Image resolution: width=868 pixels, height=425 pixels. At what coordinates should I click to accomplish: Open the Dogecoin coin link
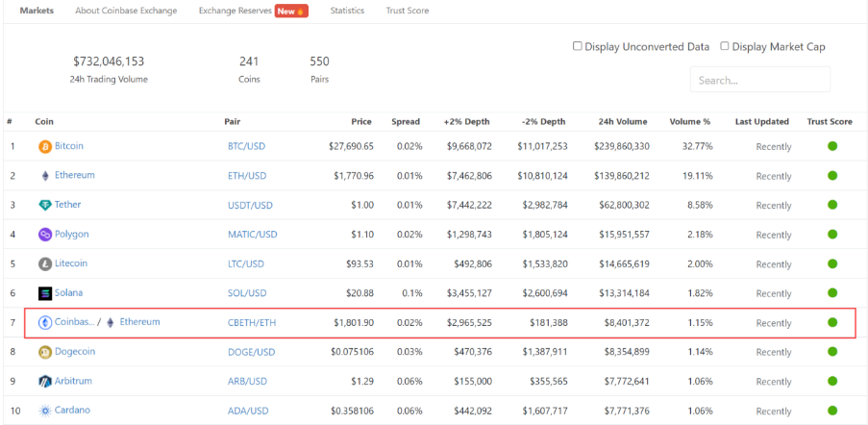pyautogui.click(x=75, y=351)
